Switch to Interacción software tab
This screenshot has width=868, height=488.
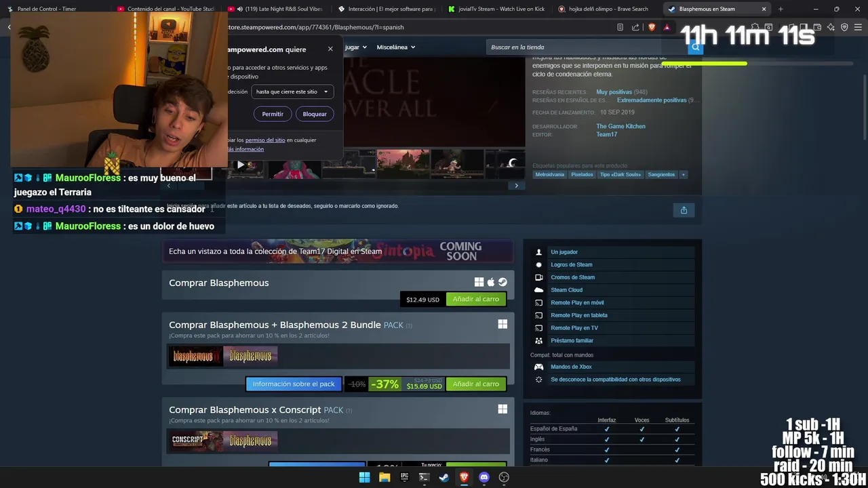pos(385,9)
